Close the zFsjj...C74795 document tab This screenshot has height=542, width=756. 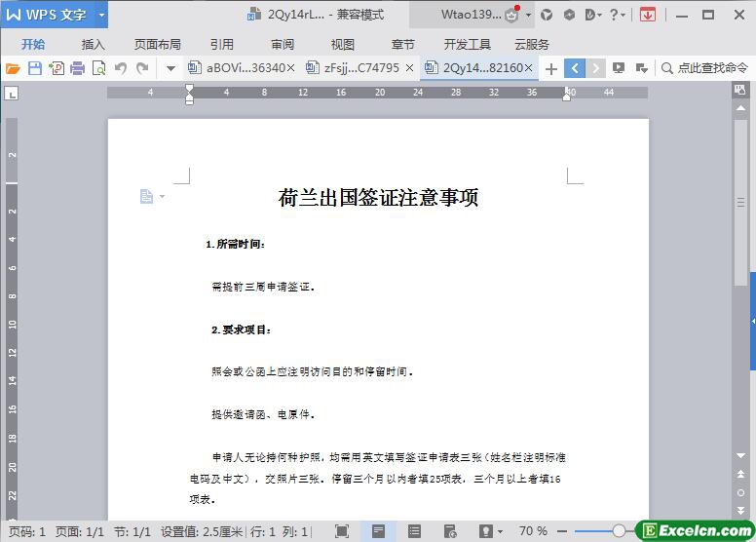pyautogui.click(x=409, y=68)
